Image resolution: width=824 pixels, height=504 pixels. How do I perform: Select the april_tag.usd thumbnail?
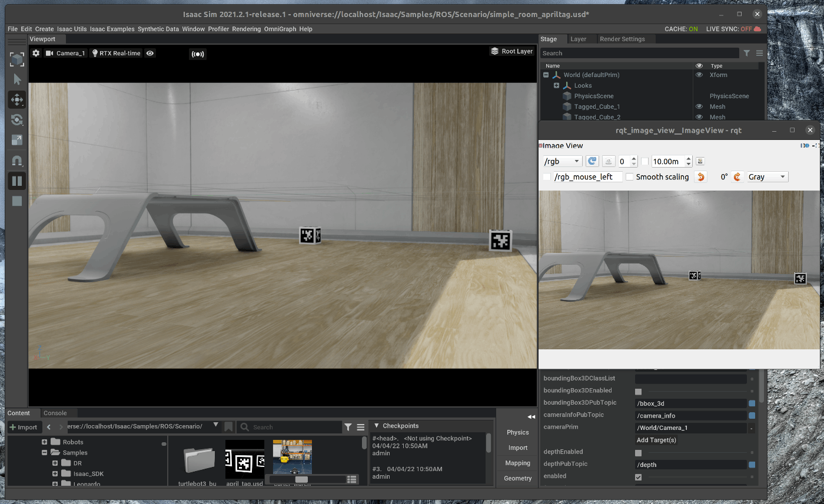pos(245,459)
